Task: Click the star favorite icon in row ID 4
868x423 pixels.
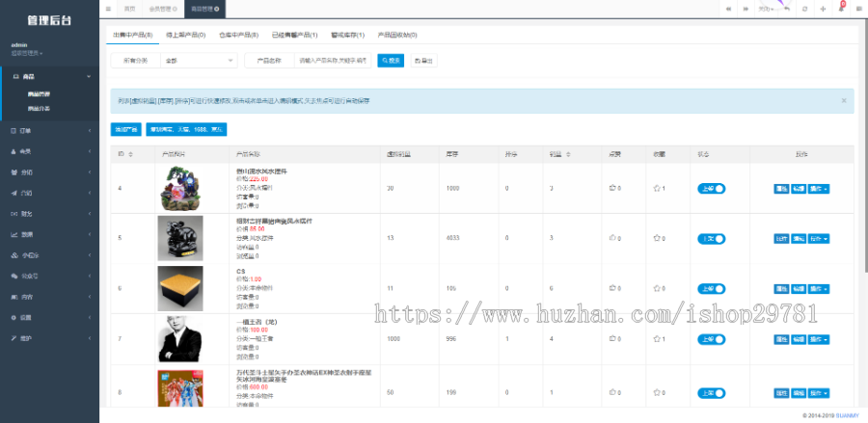Action: [x=657, y=188]
